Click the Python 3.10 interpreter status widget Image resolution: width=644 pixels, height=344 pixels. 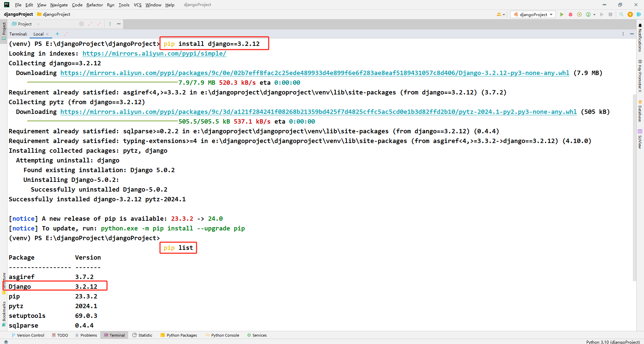(613, 342)
